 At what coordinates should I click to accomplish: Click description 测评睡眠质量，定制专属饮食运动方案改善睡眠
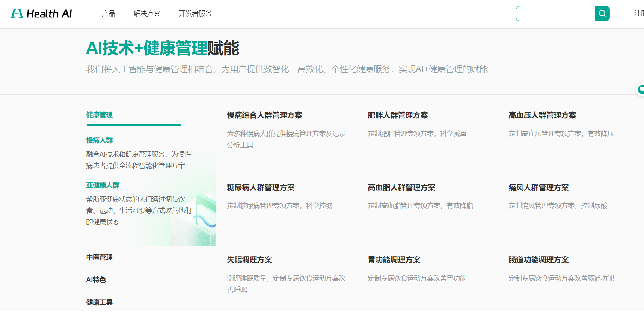pyautogui.click(x=286, y=284)
